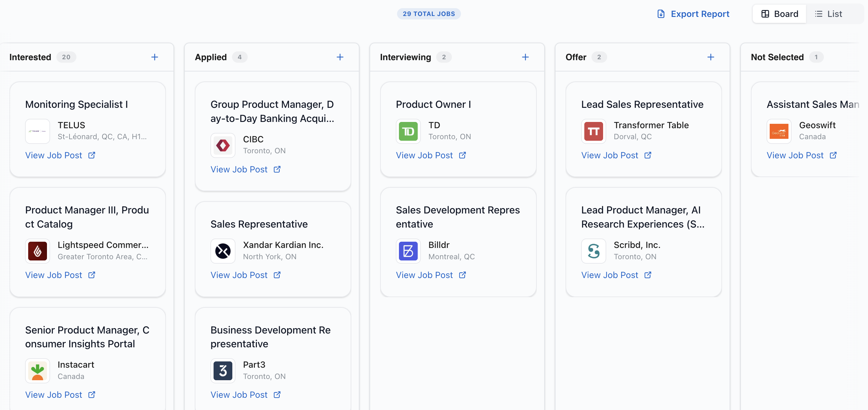868x410 pixels.
Task: Click the CIBC logo icon
Action: click(x=222, y=145)
